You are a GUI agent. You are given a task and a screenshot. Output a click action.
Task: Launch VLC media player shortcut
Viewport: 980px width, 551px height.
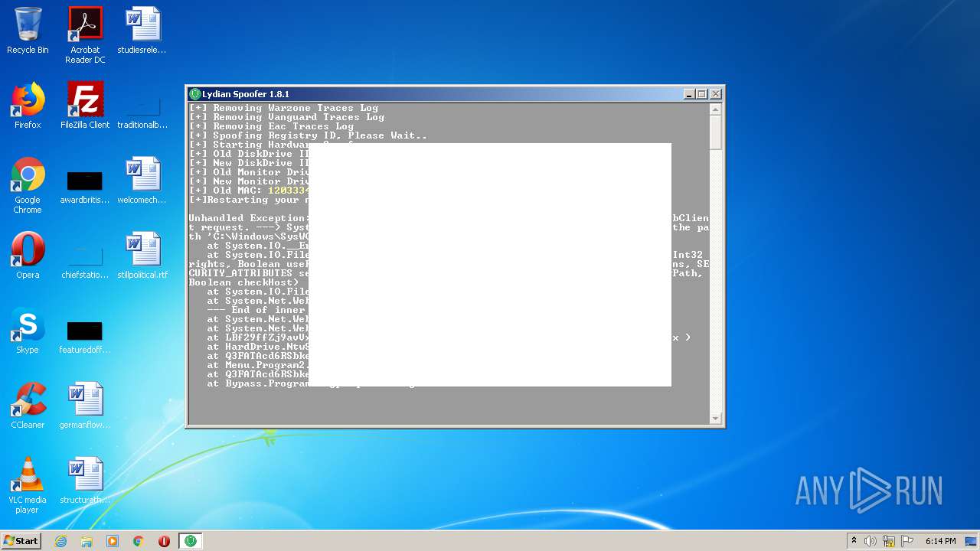28,485
